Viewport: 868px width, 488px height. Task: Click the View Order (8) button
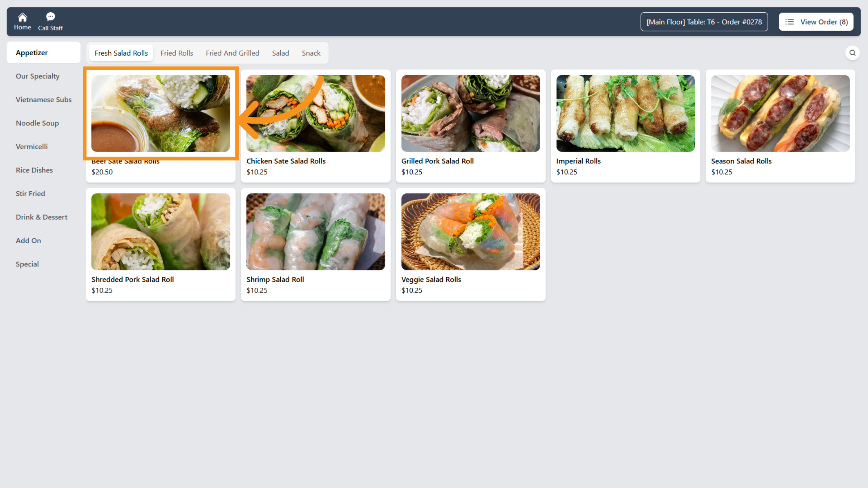coord(816,22)
